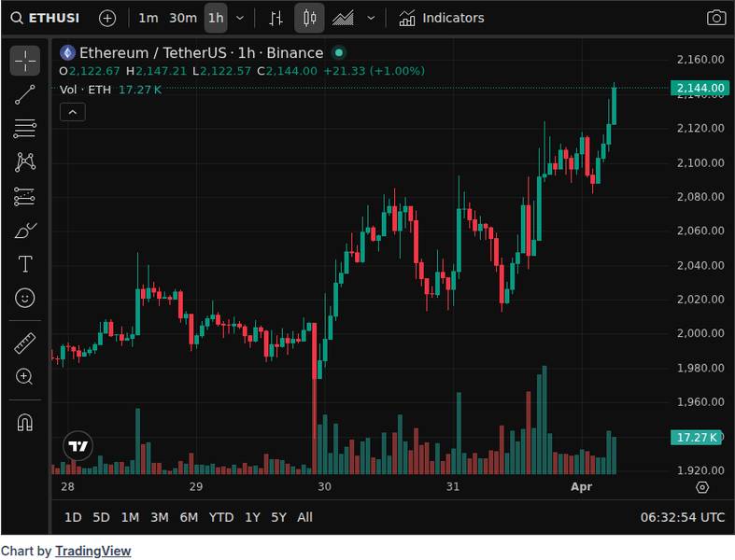The image size is (735, 560).
Task: Click the green market status dot
Action: (339, 53)
